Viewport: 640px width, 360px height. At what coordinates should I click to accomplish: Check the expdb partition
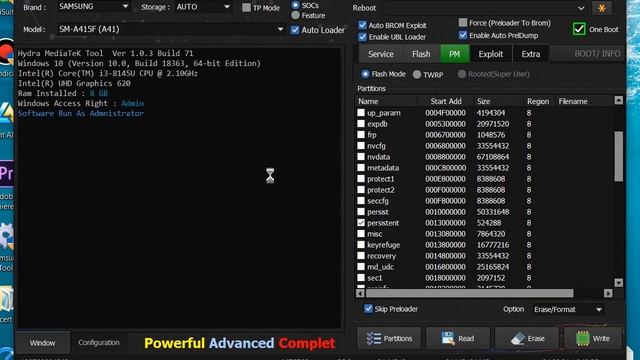[x=361, y=124]
